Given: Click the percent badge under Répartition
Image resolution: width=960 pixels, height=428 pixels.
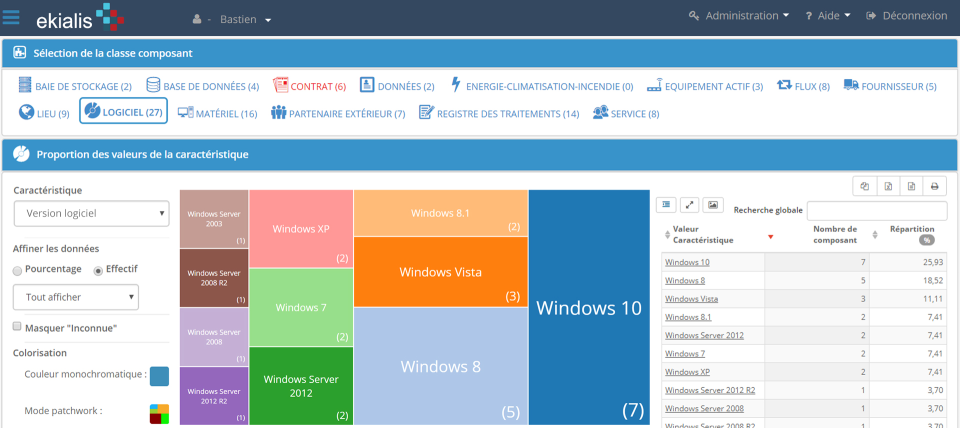Looking at the screenshot, I should [x=926, y=241].
